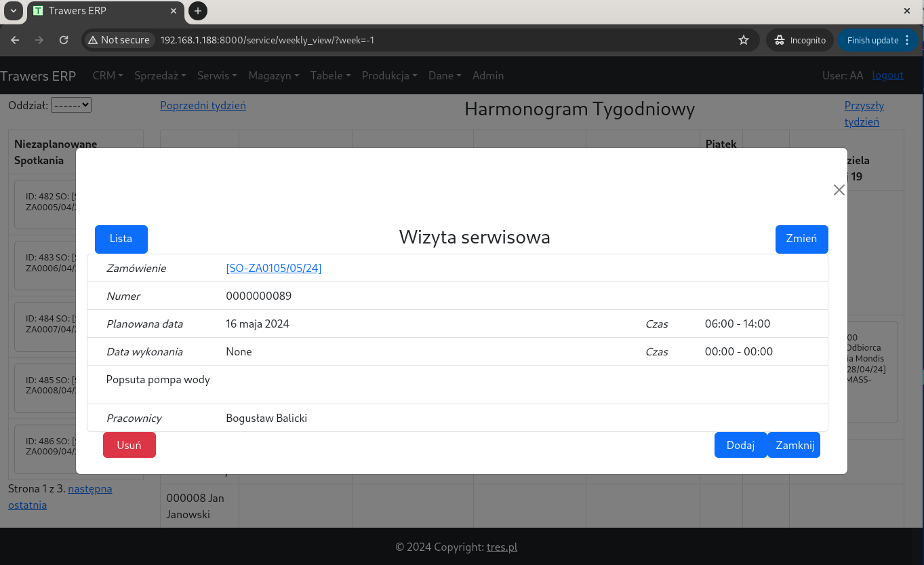Click the Zmień button
The width and height of the screenshot is (924, 565).
pyautogui.click(x=801, y=239)
